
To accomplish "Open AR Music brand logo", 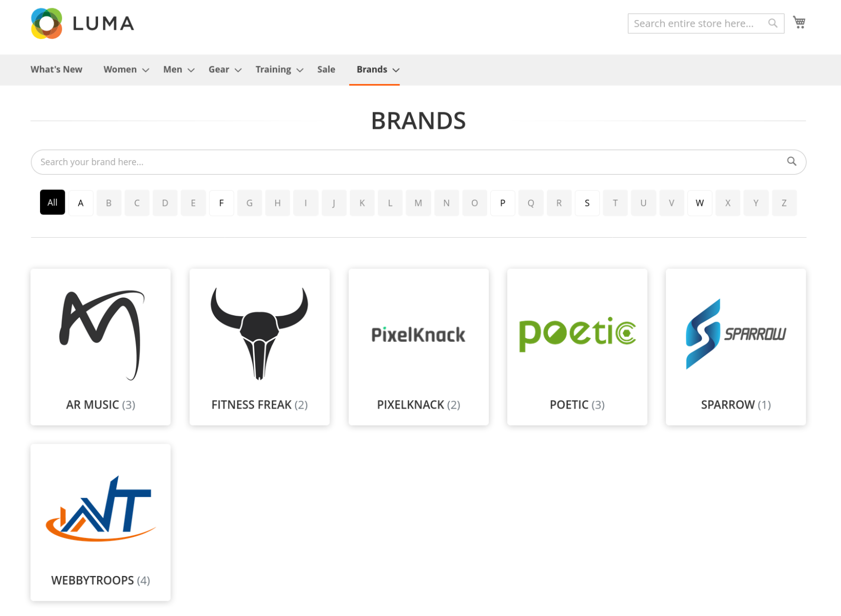I will click(101, 335).
